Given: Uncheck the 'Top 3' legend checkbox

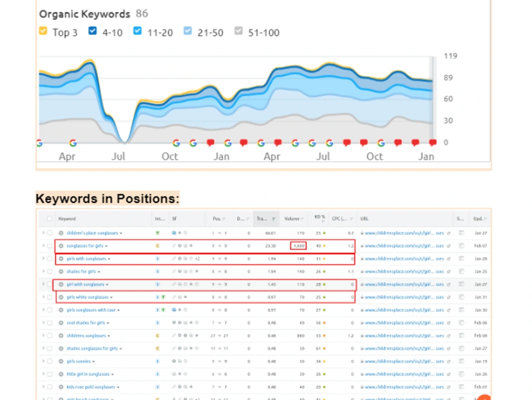Looking at the screenshot, I should tap(43, 31).
